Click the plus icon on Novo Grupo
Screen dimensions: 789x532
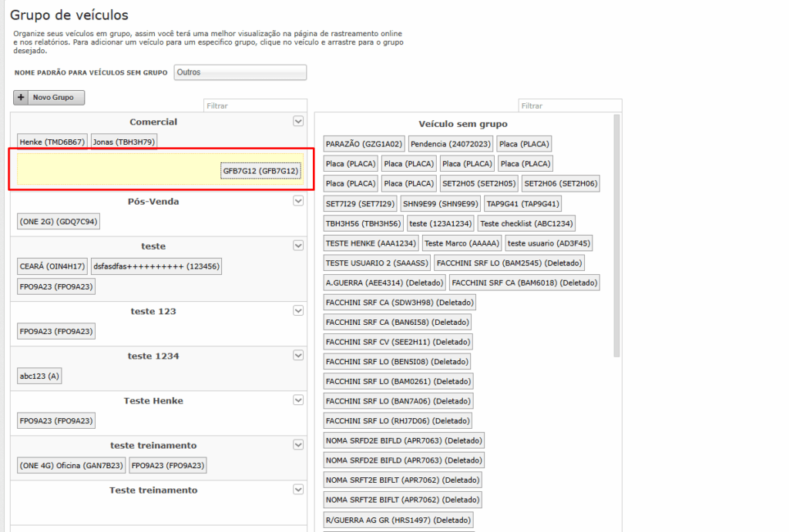point(22,98)
